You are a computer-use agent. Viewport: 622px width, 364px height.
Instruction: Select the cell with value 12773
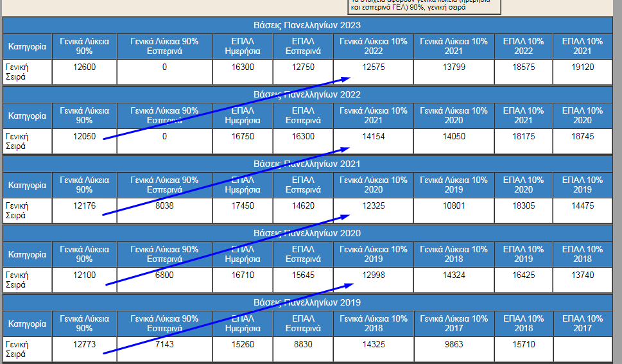[x=84, y=344]
